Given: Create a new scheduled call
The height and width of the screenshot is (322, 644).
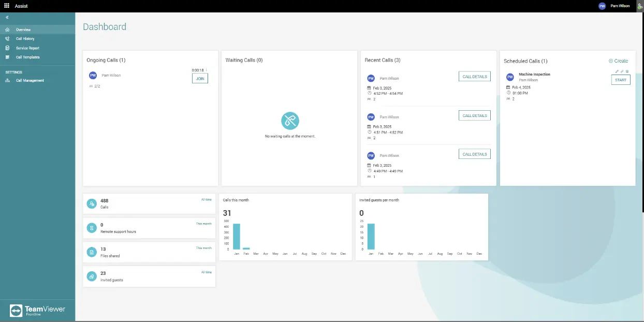Looking at the screenshot, I should (618, 61).
